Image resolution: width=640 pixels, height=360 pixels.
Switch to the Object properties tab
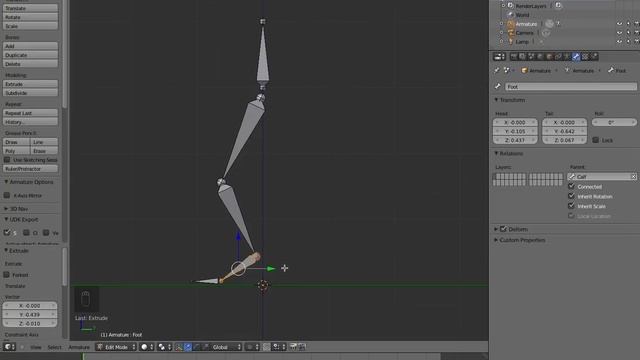point(549,57)
